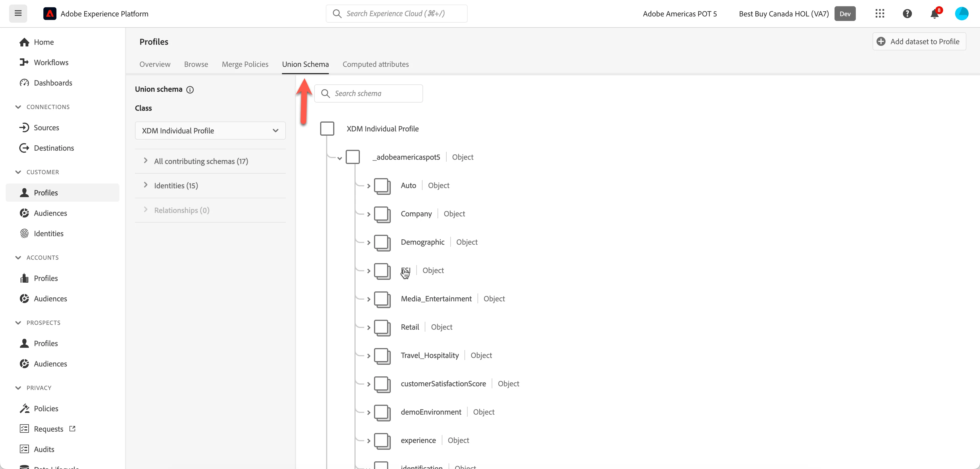Click the user profile avatar
The height and width of the screenshot is (469, 980).
961,14
